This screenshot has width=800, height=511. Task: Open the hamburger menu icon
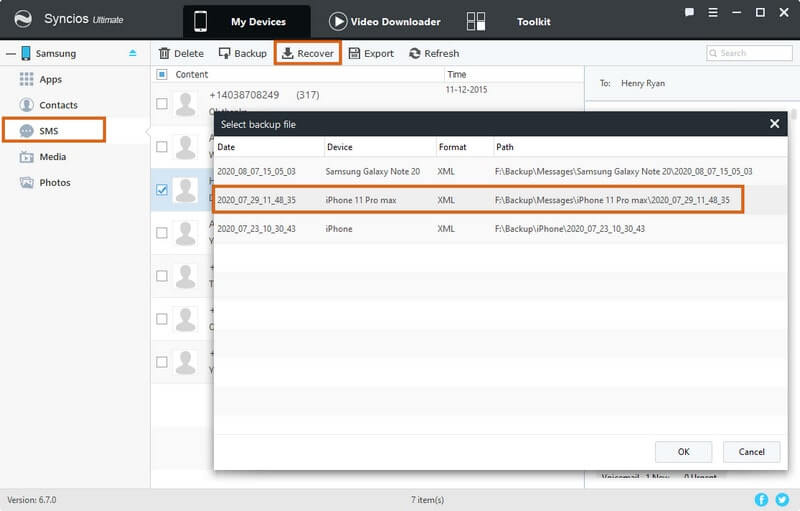[713, 12]
